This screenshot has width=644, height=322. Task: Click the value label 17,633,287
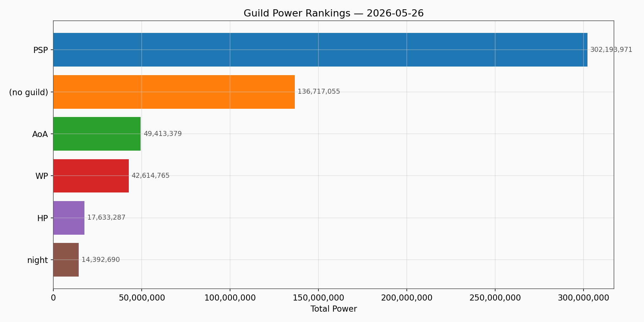click(x=106, y=218)
